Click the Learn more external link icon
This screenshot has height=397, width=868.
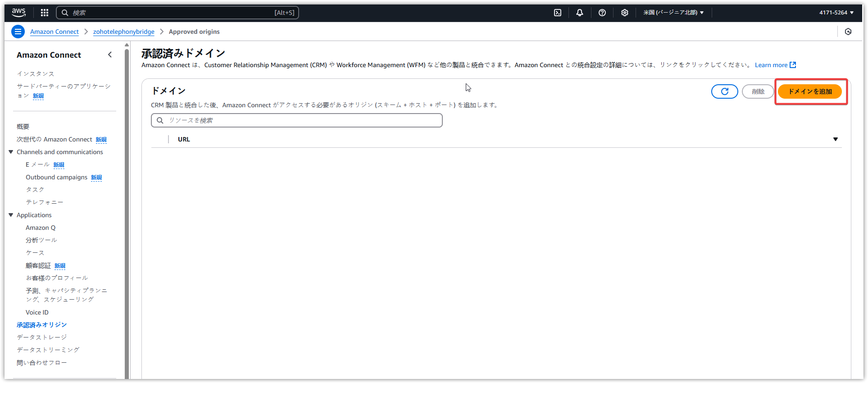pos(793,65)
